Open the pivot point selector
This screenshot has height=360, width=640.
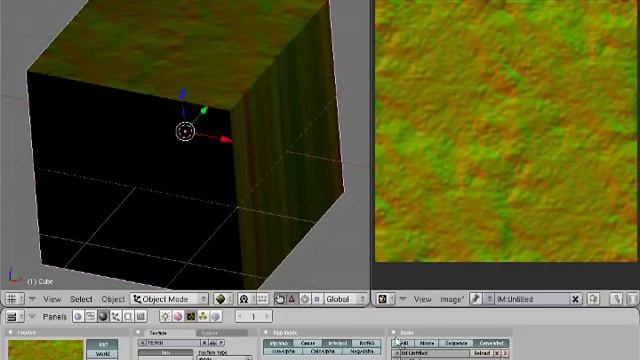246,299
